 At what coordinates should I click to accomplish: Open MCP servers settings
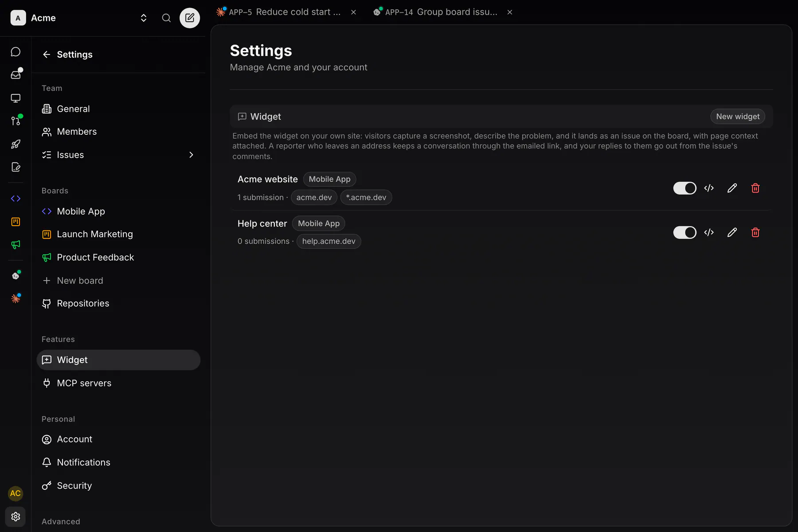point(118,383)
